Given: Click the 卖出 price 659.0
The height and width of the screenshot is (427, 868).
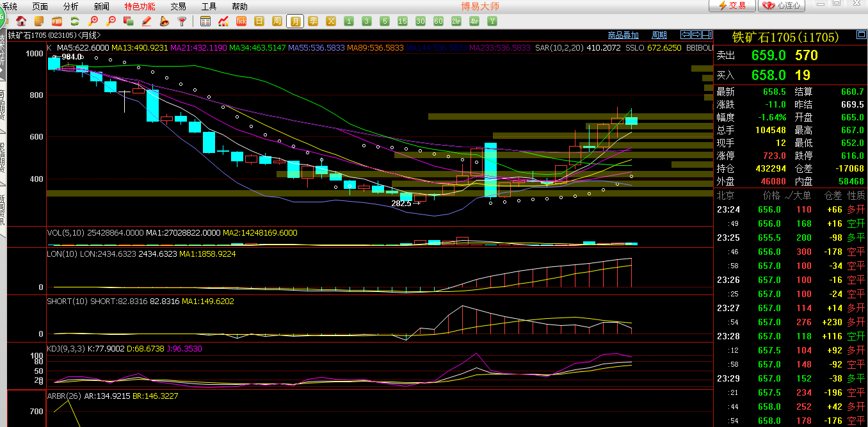Looking at the screenshot, I should (769, 56).
